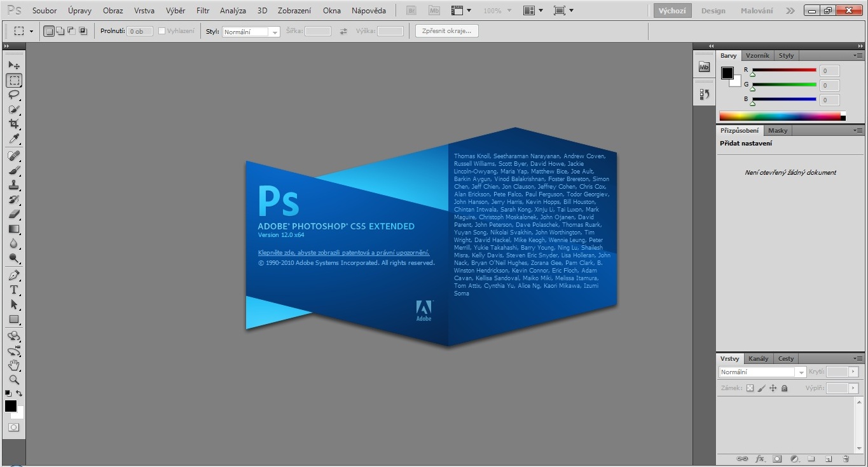
Task: Open patent and legal notices link
Action: [343, 252]
